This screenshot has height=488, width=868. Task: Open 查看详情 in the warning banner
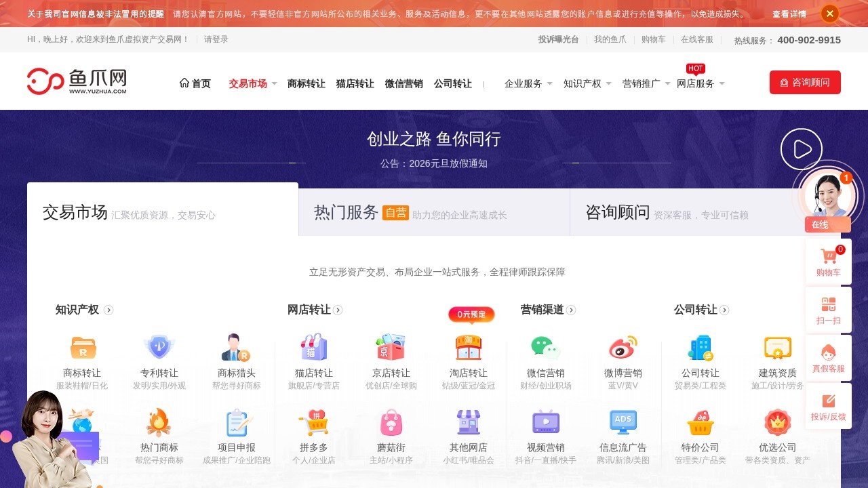pos(790,13)
